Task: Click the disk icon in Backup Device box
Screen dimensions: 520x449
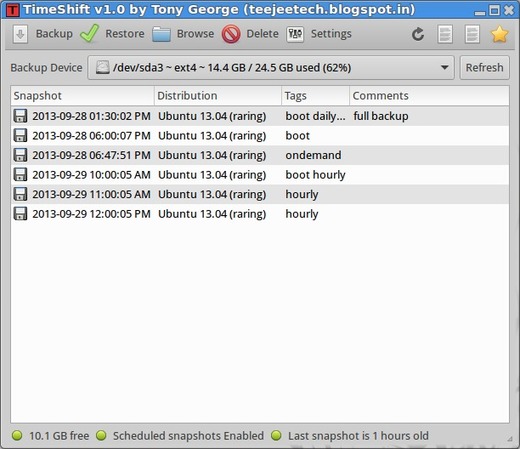Action: [102, 67]
